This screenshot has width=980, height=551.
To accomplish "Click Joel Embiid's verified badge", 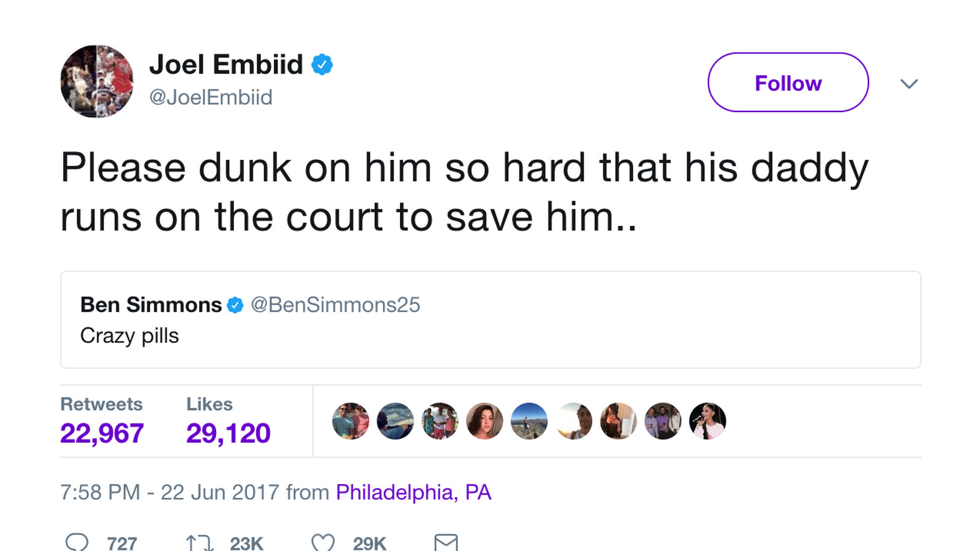I will (x=322, y=64).
